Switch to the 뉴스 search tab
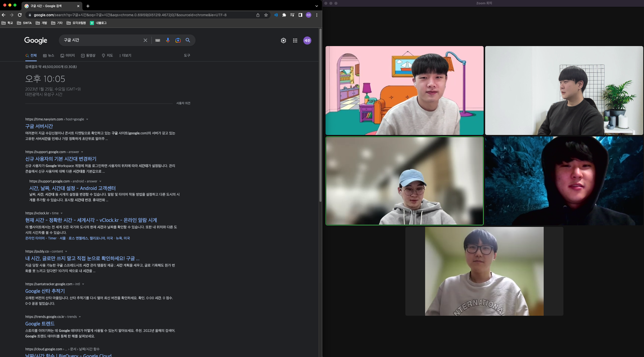The height and width of the screenshot is (357, 644). coord(49,55)
